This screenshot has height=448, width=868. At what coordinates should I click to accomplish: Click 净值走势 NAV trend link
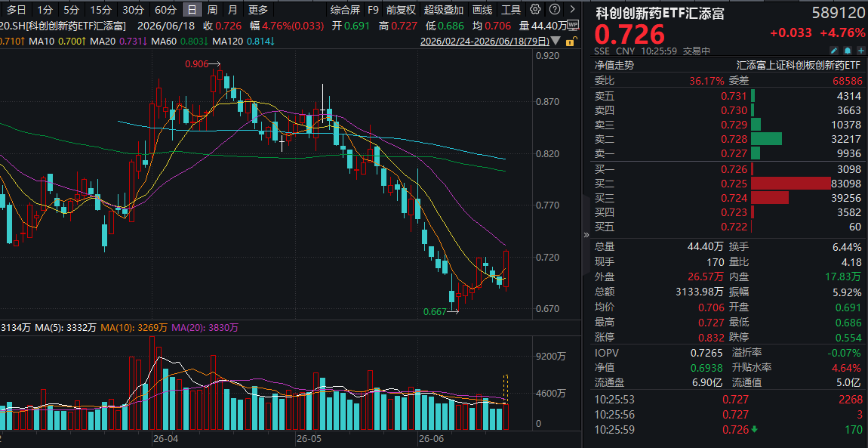[614, 65]
